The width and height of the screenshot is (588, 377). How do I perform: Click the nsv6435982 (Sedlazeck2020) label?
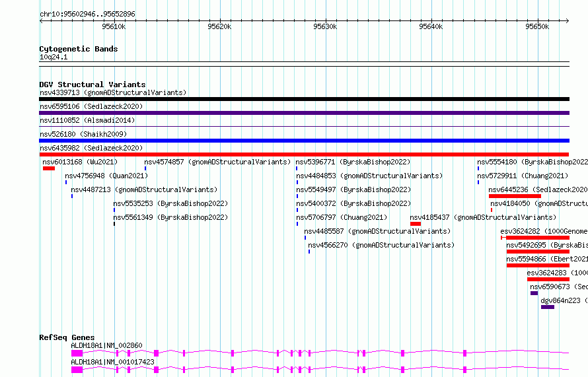point(91,148)
